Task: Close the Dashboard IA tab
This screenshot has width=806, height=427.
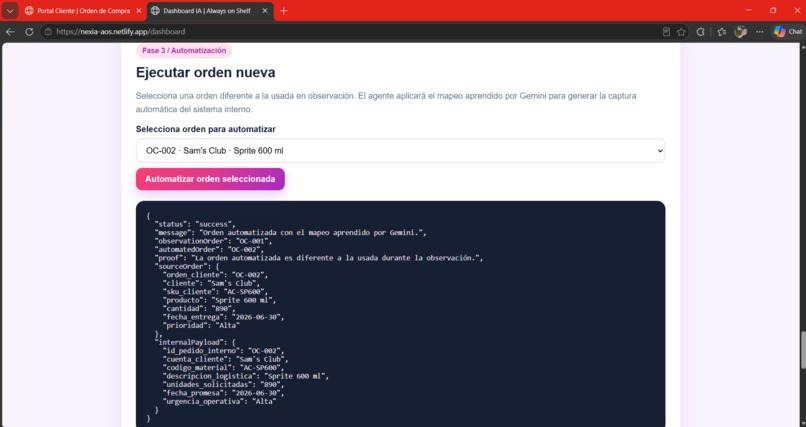Action: pyautogui.click(x=265, y=11)
